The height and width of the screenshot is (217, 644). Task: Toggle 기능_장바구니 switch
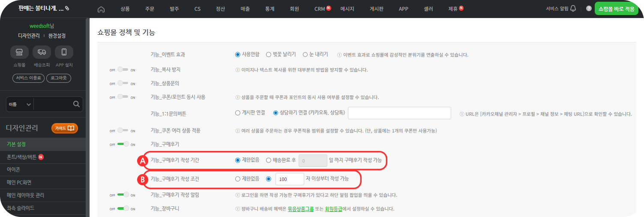[x=123, y=209]
